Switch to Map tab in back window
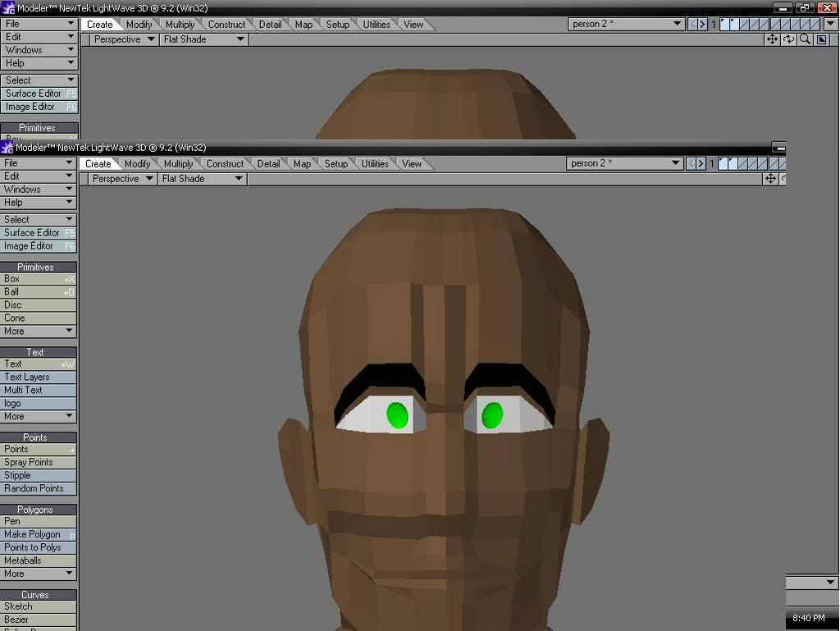840x631 pixels. [304, 25]
